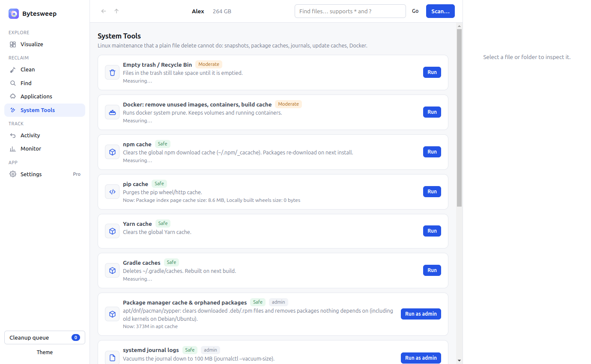Click the 264 GB size label
Image resolution: width=591 pixels, height=364 pixels.
pos(222,11)
